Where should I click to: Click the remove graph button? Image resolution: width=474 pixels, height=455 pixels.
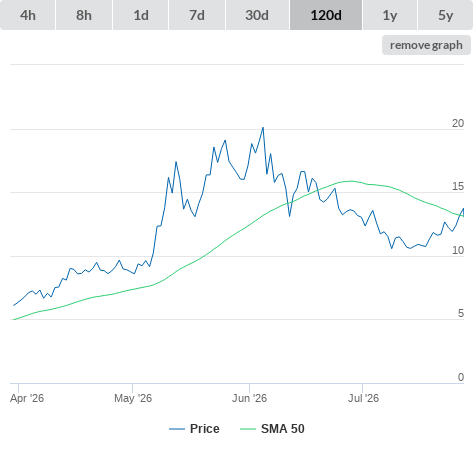(426, 45)
